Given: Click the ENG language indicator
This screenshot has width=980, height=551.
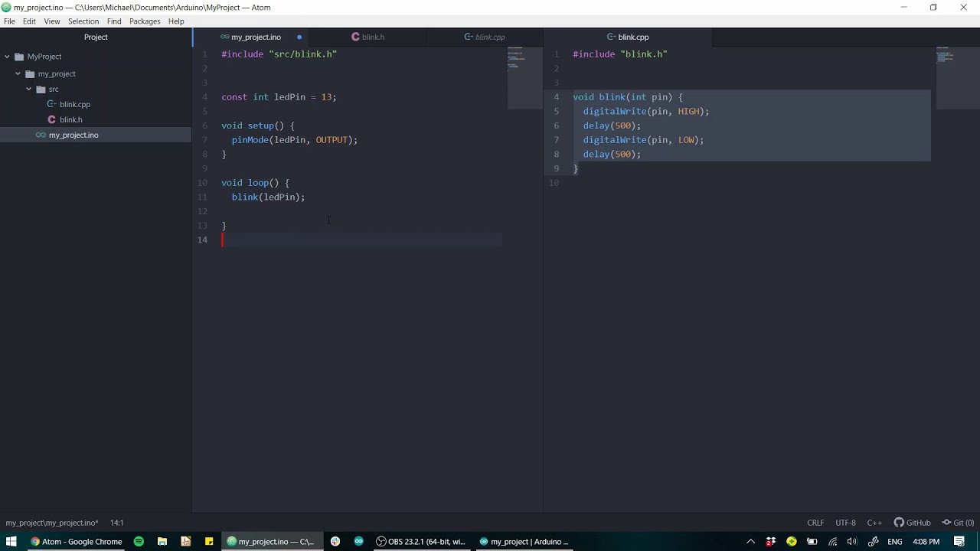Looking at the screenshot, I should (894, 541).
